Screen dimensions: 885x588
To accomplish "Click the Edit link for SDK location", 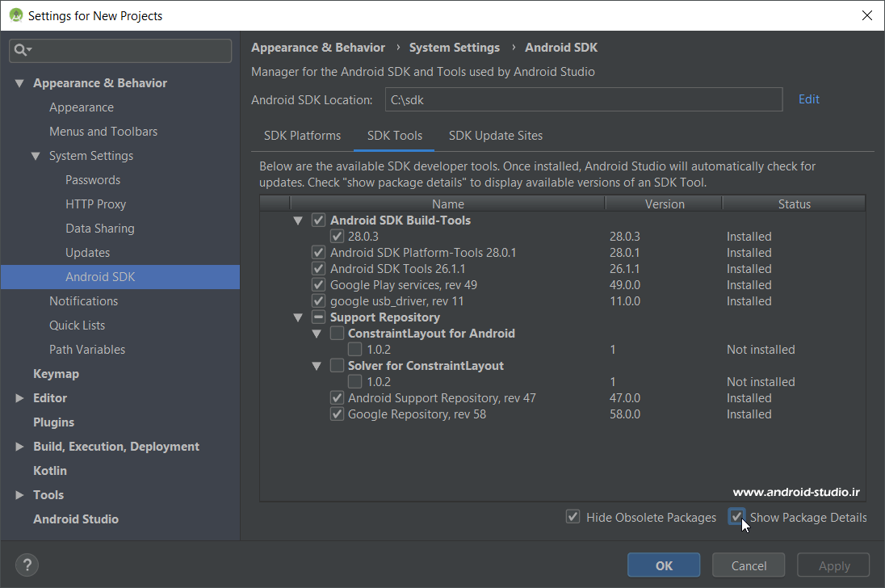I will 809,99.
